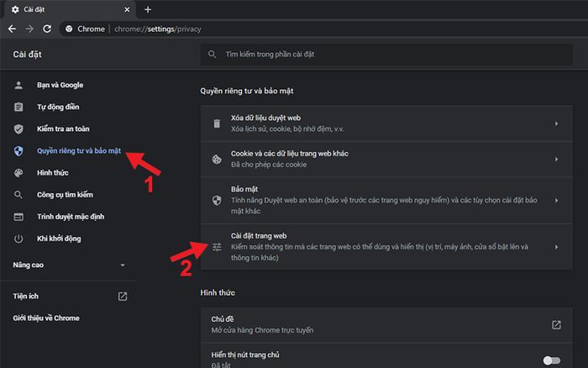This screenshot has height=368, width=588.
Task: Click the external link icon beside Tiện ích
Action: (123, 297)
